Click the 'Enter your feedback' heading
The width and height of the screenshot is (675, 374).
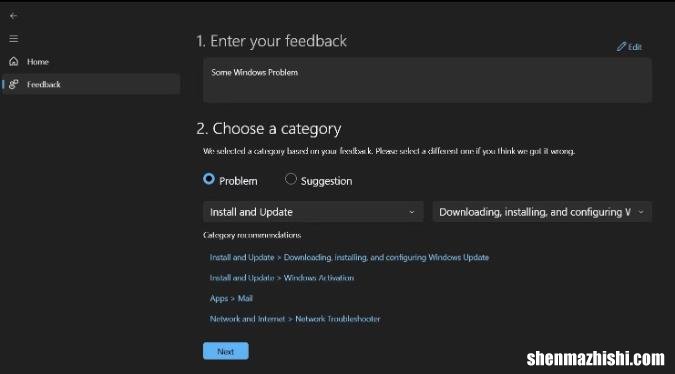tap(271, 41)
